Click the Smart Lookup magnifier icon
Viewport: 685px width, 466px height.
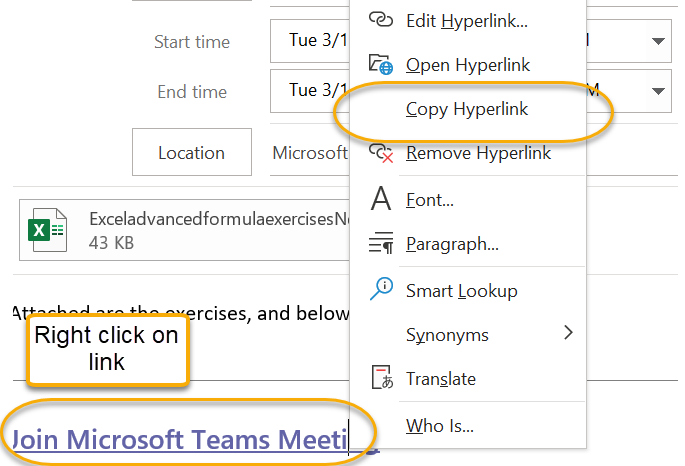pos(381,289)
